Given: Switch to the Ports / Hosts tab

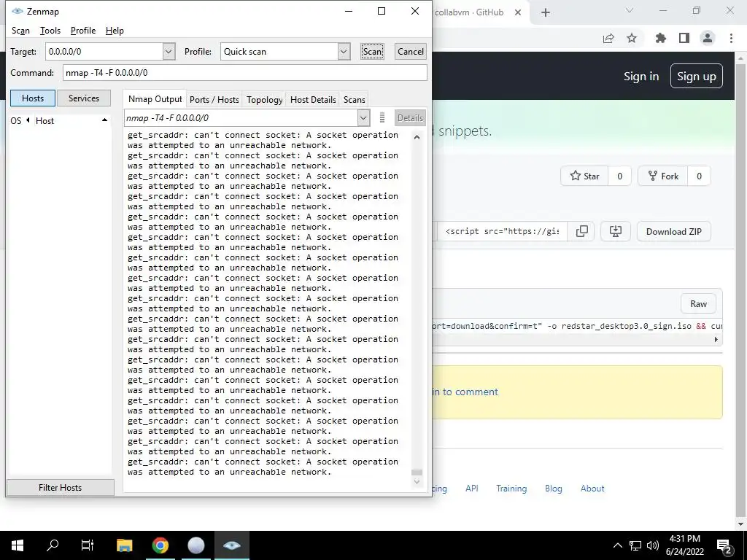Looking at the screenshot, I should (214, 99).
